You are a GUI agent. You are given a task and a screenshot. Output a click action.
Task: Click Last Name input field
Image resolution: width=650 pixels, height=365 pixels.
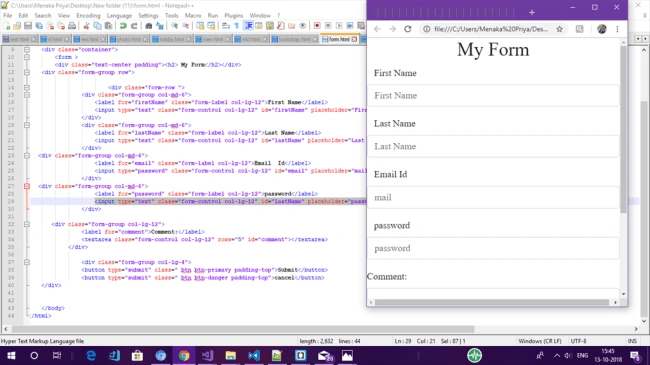[493, 146]
